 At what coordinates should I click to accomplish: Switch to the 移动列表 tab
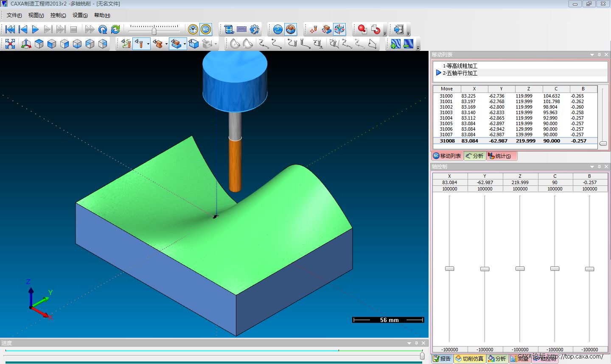(447, 156)
